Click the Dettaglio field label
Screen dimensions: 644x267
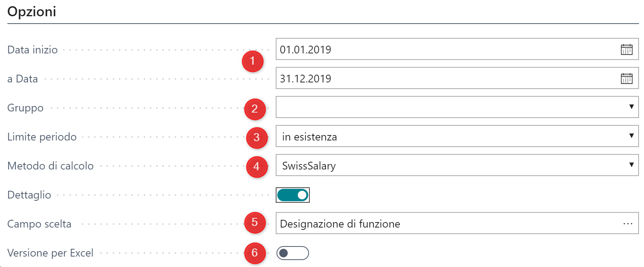pyautogui.click(x=29, y=195)
